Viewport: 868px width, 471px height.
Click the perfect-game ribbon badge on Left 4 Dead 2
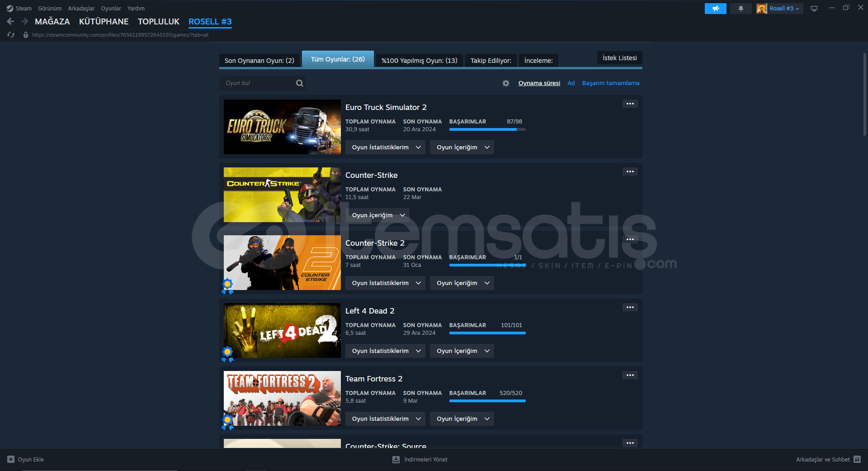click(227, 354)
